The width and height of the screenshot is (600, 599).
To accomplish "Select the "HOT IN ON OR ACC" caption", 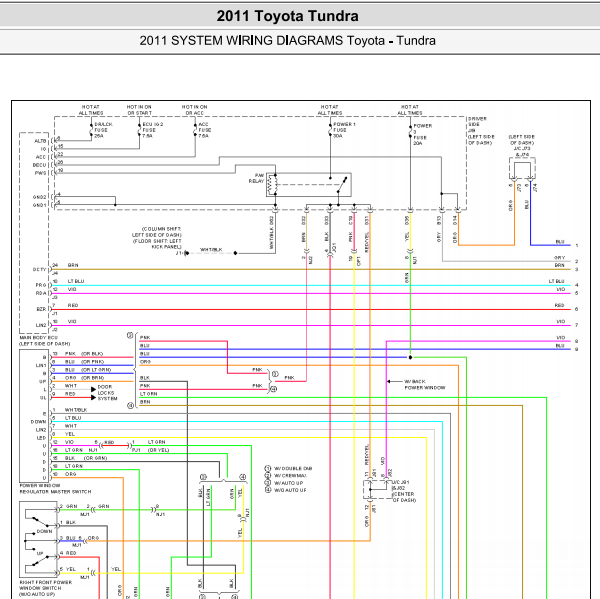I will coord(194,110).
